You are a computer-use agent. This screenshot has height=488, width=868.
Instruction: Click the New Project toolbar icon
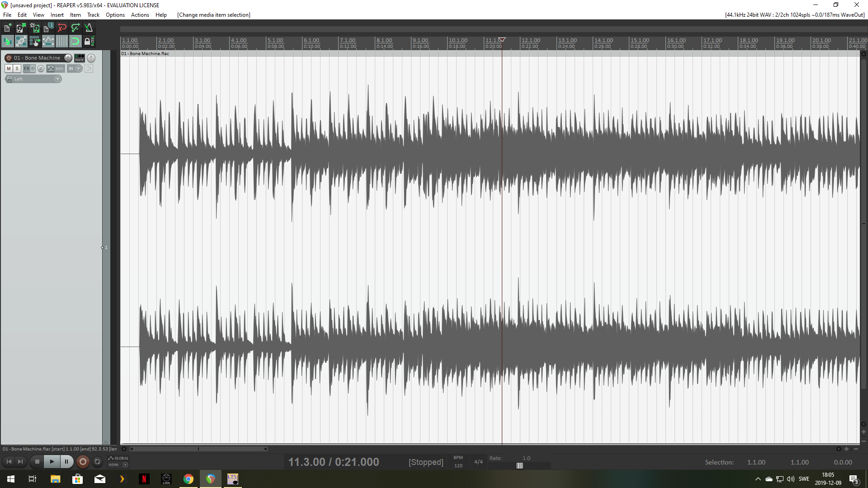[x=7, y=28]
